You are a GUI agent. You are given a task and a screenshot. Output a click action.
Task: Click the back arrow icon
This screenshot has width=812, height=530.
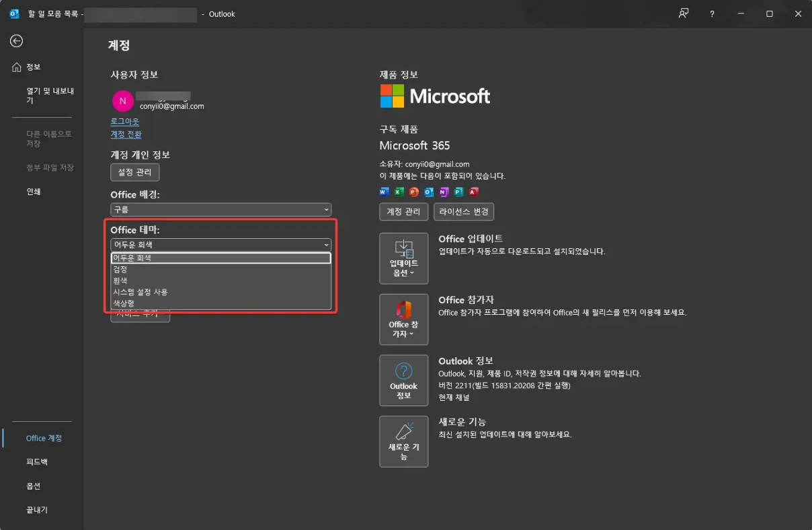point(16,41)
